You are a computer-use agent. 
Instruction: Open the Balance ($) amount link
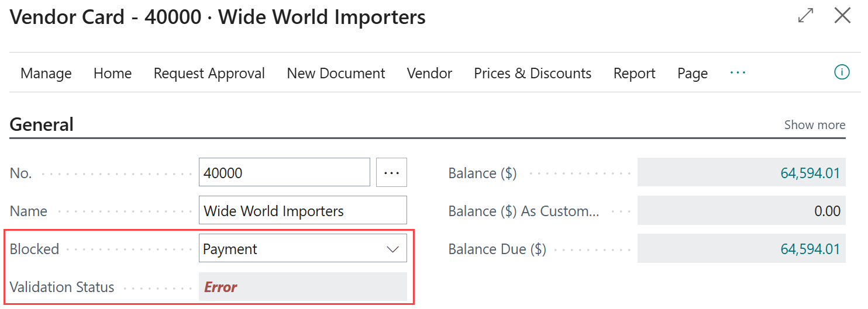(x=810, y=173)
